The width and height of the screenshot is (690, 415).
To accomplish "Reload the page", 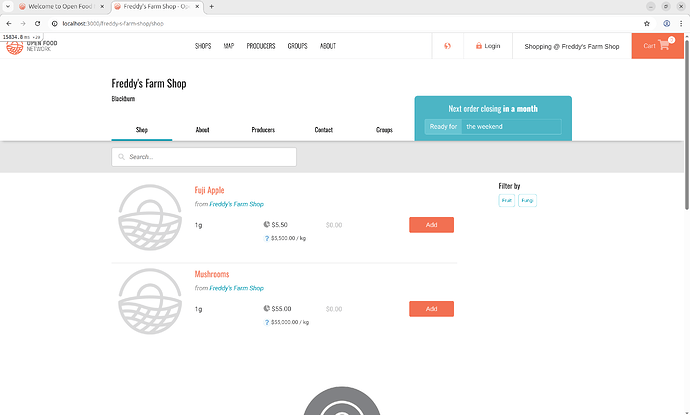I will click(37, 24).
